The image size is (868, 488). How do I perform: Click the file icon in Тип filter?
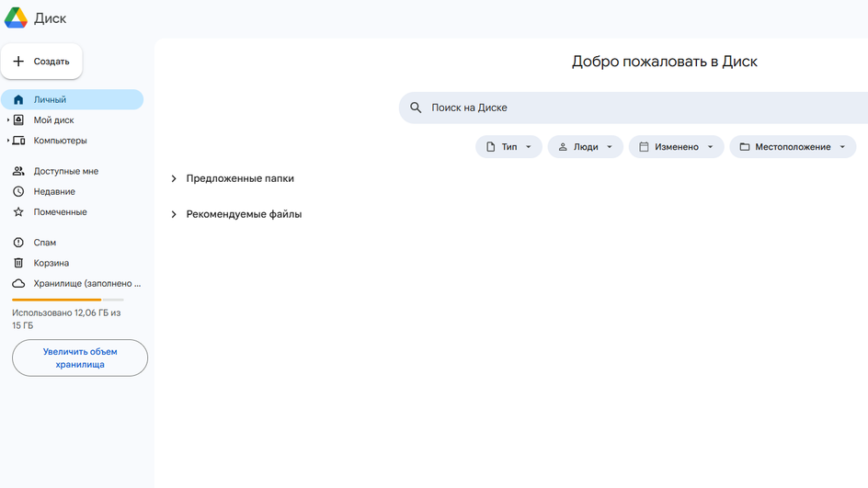(x=490, y=147)
